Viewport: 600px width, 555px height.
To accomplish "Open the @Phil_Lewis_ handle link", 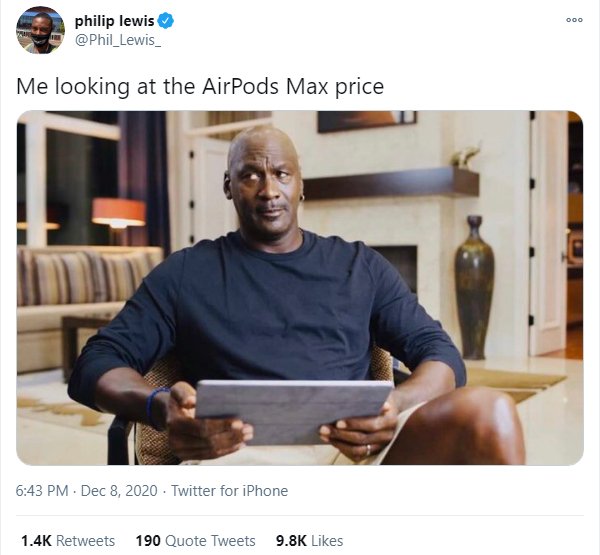I will 118,40.
